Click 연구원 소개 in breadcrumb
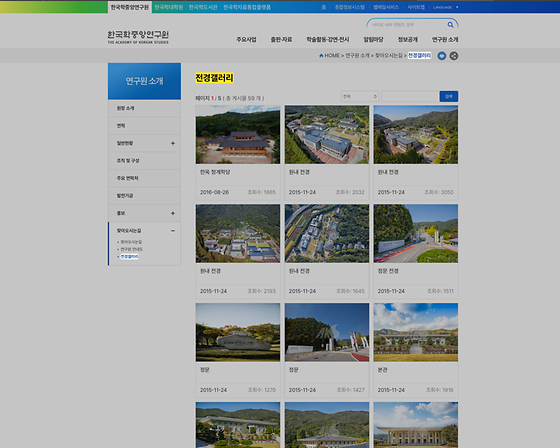 click(358, 55)
